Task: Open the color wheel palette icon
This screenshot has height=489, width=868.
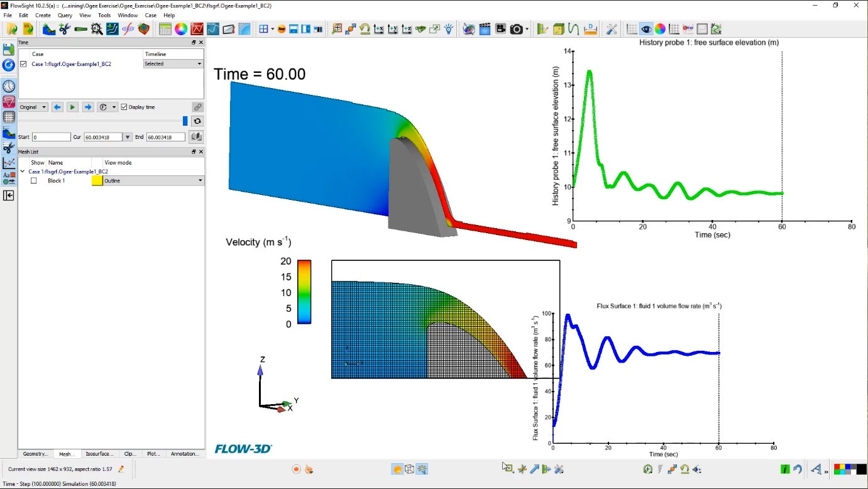Action: click(181, 29)
